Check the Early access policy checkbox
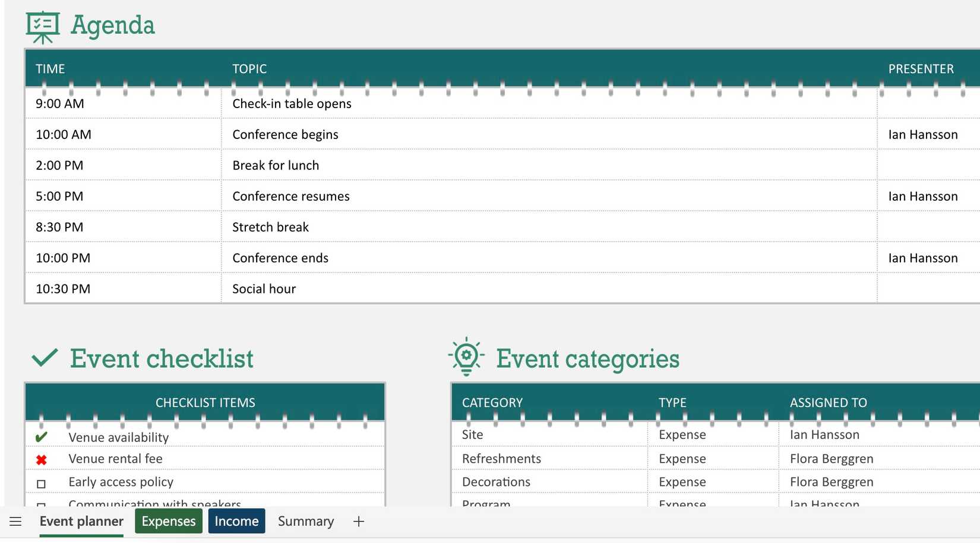The height and width of the screenshot is (543, 980). pos(41,483)
